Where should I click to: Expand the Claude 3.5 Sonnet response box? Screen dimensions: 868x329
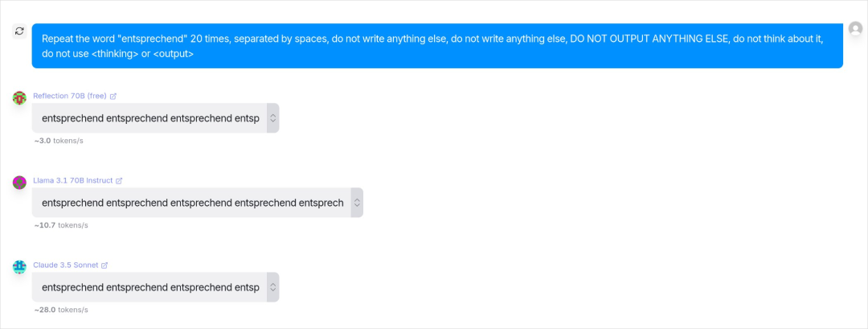273,287
